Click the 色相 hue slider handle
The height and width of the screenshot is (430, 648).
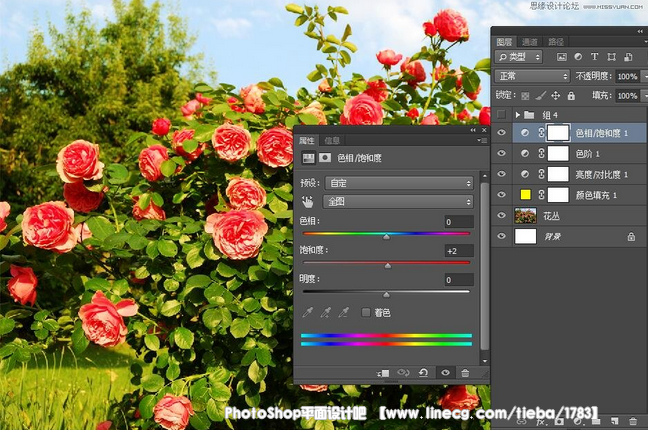click(386, 237)
